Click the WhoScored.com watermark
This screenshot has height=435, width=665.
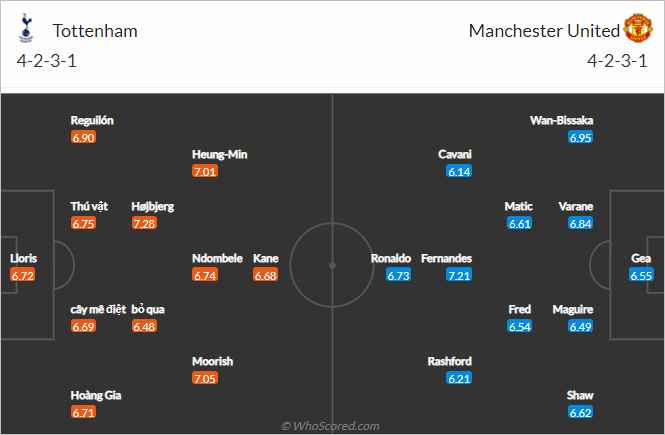tap(330, 426)
